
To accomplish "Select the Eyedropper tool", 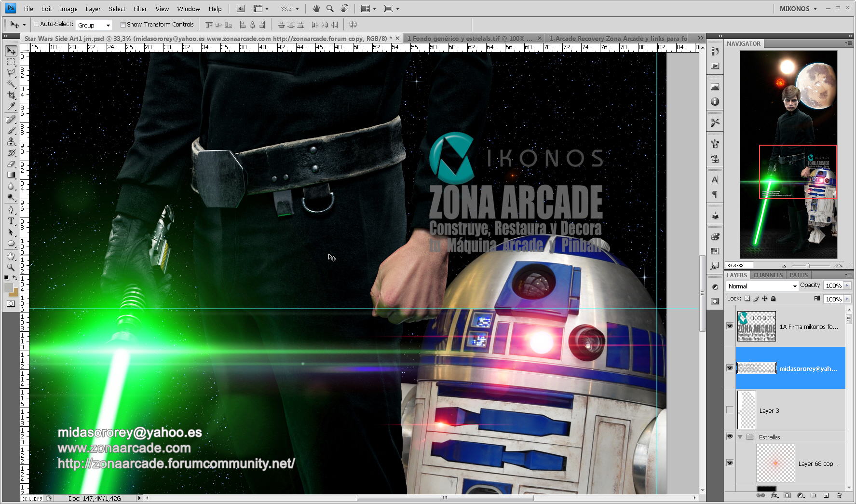I will point(11,107).
